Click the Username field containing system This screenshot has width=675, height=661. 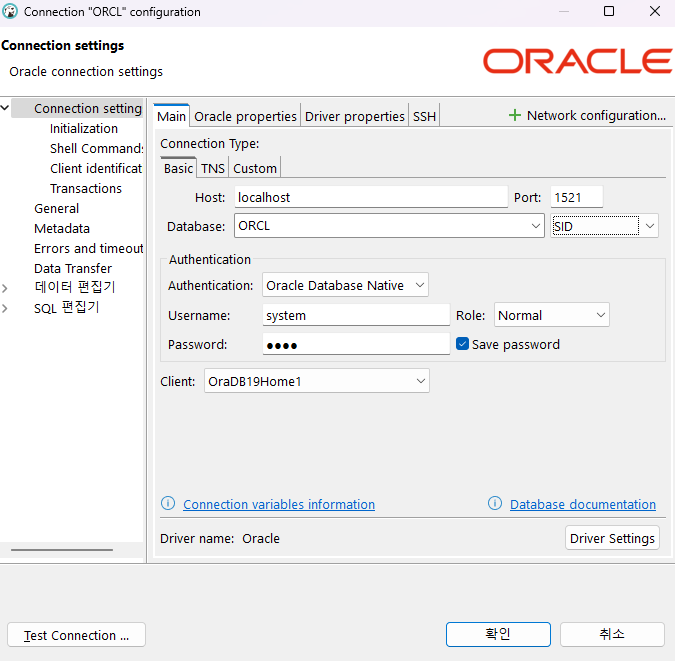point(356,315)
